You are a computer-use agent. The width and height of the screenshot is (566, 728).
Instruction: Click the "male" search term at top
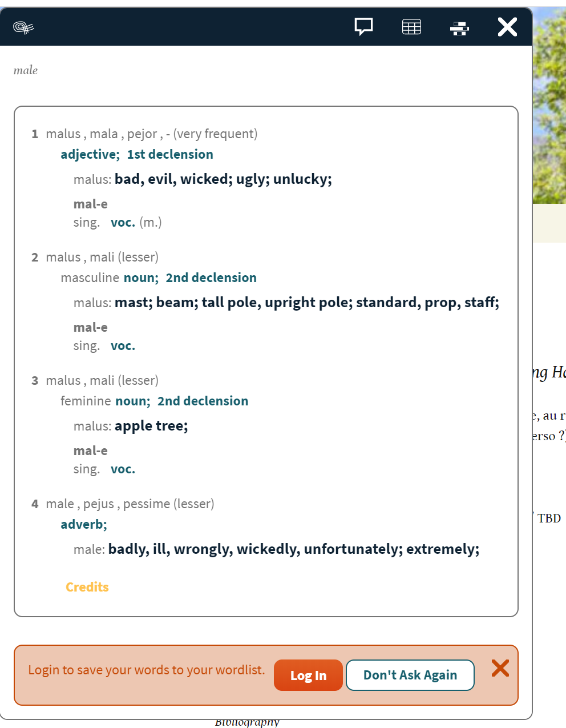[25, 70]
